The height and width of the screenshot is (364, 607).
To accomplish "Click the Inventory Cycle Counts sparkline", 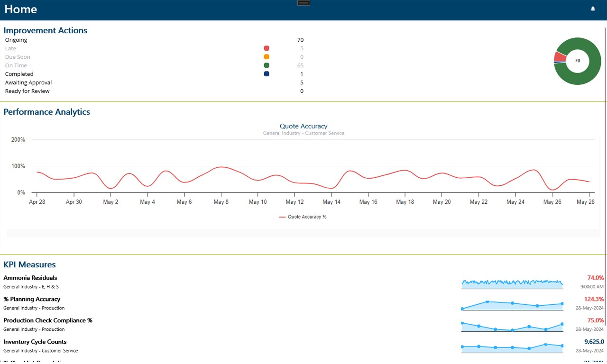I will (512, 347).
